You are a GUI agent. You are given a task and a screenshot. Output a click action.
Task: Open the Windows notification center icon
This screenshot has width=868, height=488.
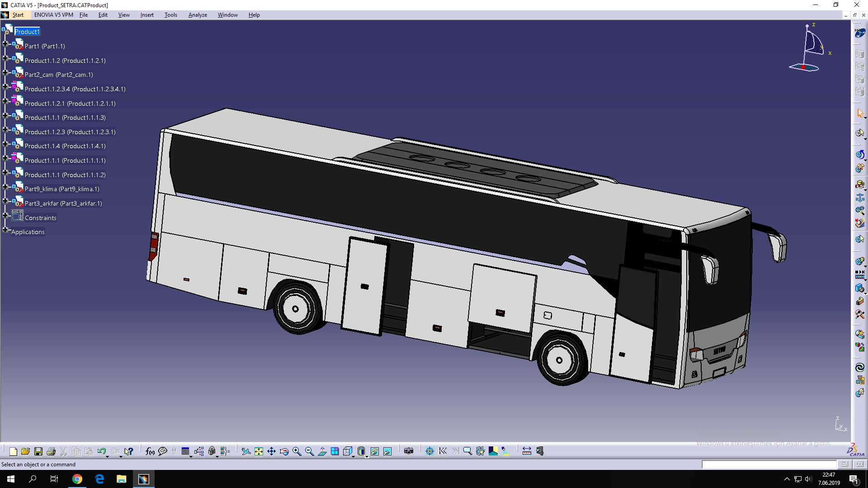(854, 479)
